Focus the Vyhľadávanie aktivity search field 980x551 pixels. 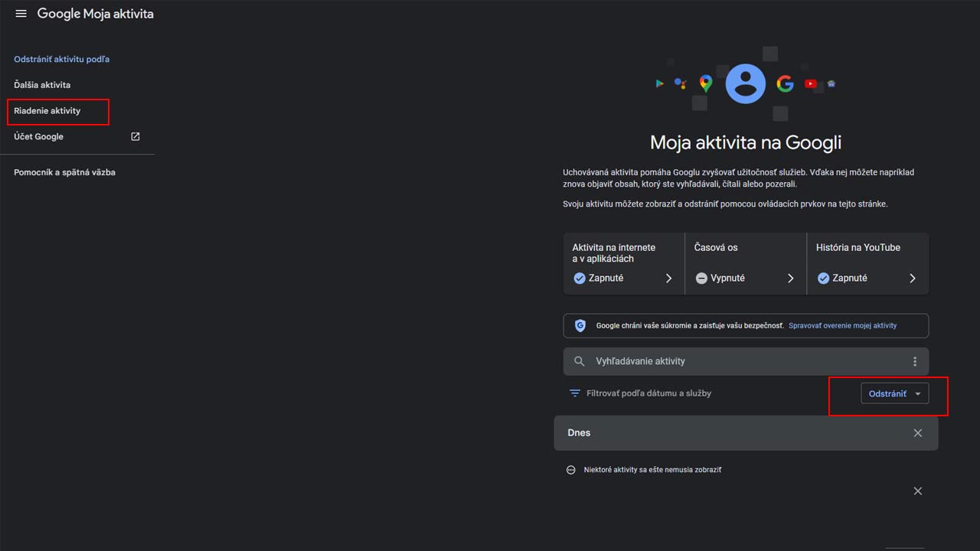pyautogui.click(x=746, y=361)
